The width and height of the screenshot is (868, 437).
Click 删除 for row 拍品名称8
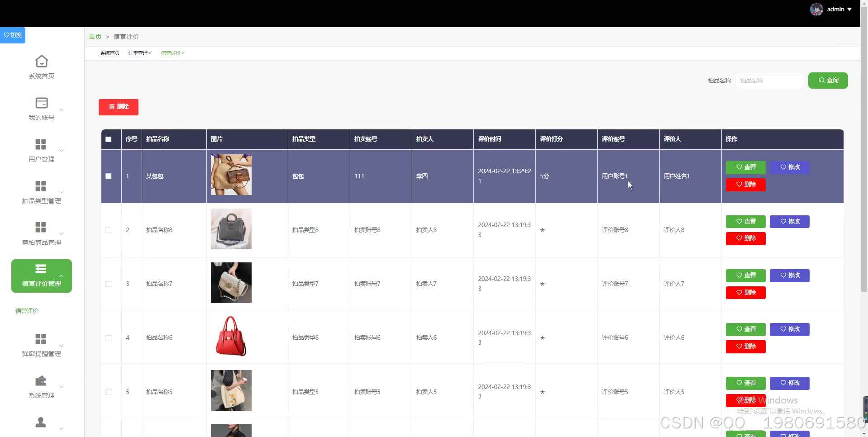coord(745,238)
